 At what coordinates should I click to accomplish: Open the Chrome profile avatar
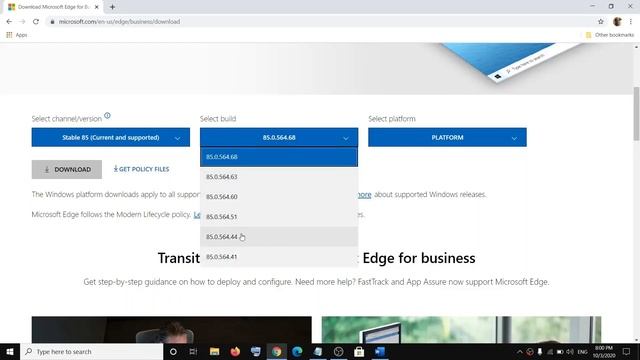click(x=617, y=22)
